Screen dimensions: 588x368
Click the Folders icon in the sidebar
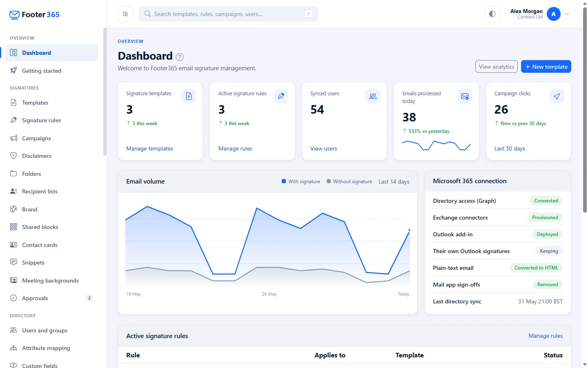click(13, 173)
